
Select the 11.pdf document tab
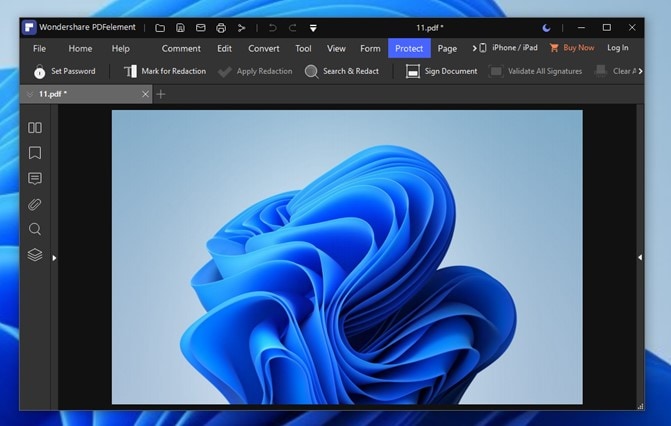[86, 94]
